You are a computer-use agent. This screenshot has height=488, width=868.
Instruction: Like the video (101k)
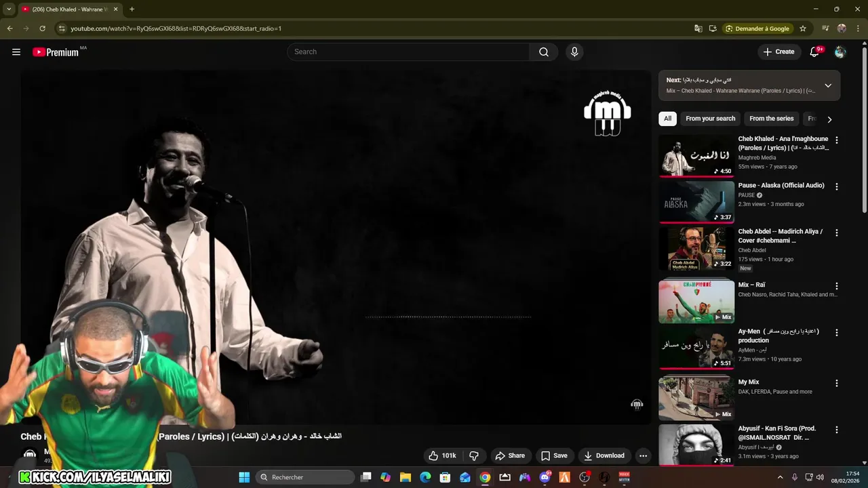point(441,455)
